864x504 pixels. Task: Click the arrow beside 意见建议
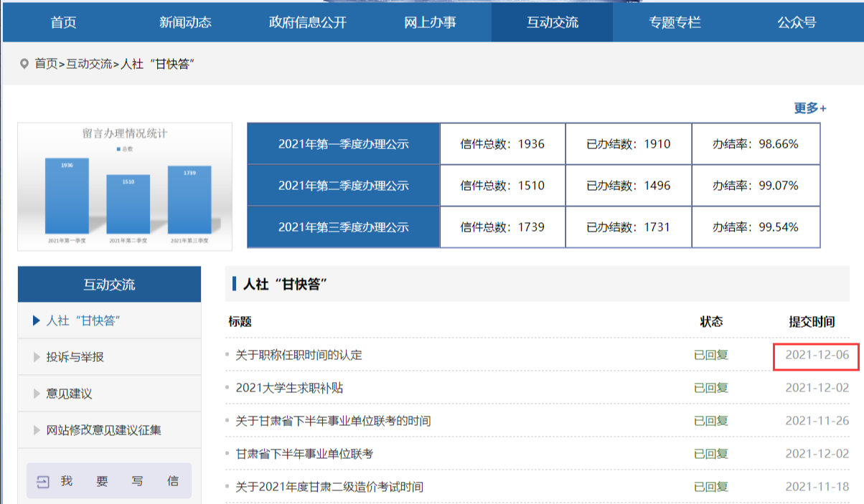pos(37,394)
